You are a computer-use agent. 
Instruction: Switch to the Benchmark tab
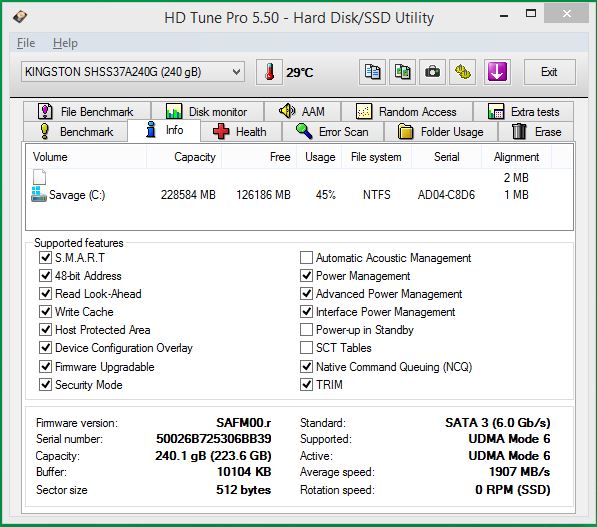coord(76,132)
